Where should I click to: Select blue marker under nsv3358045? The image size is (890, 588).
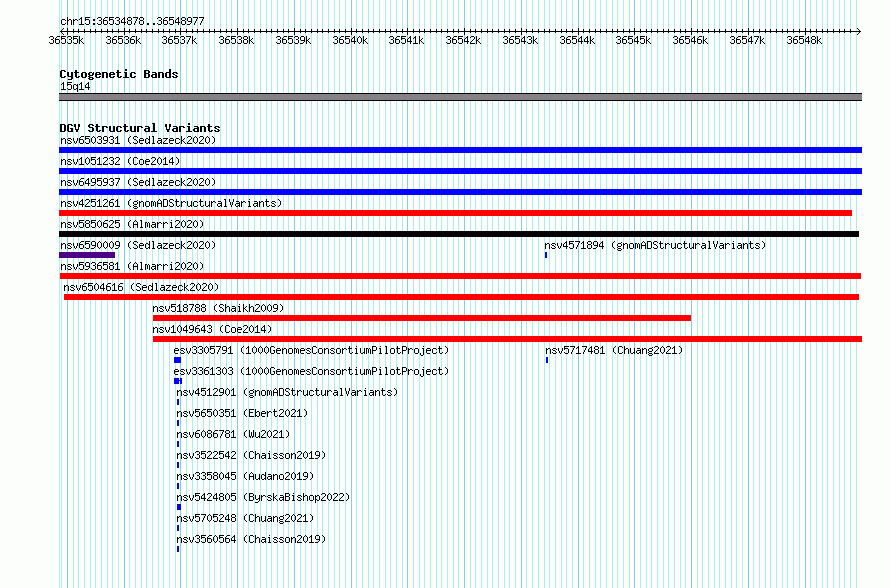pyautogui.click(x=178, y=486)
